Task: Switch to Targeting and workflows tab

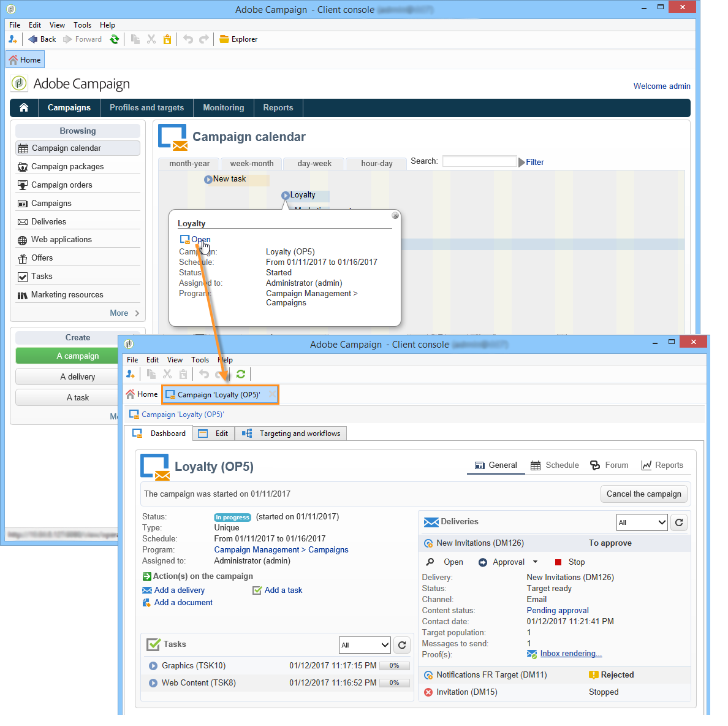Action: pos(291,434)
